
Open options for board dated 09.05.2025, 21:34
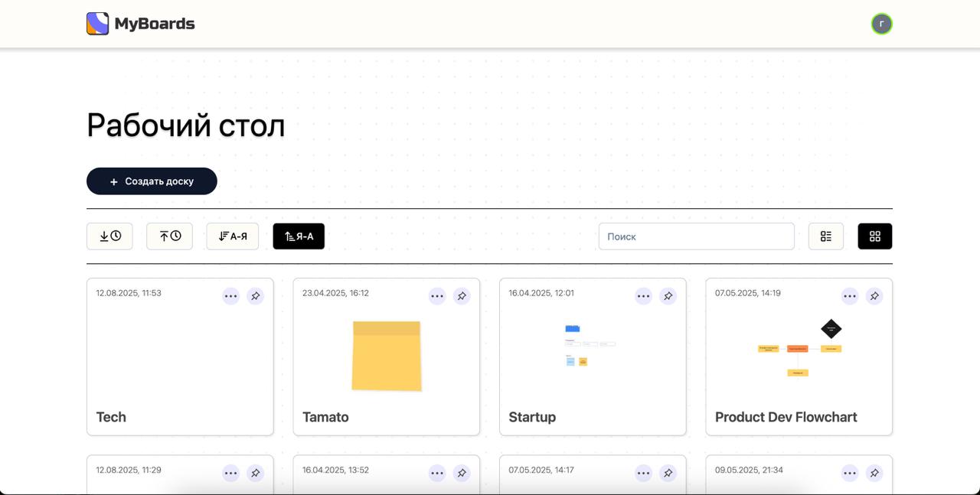click(850, 474)
